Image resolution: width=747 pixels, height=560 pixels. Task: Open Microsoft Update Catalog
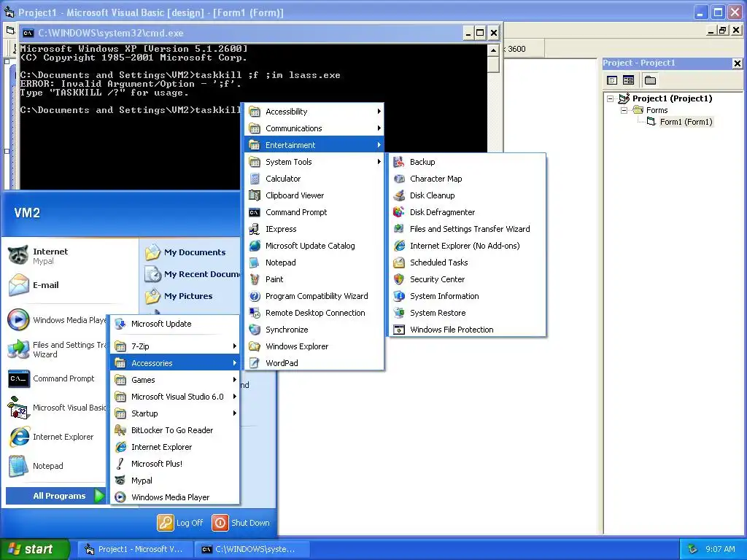pyautogui.click(x=314, y=246)
